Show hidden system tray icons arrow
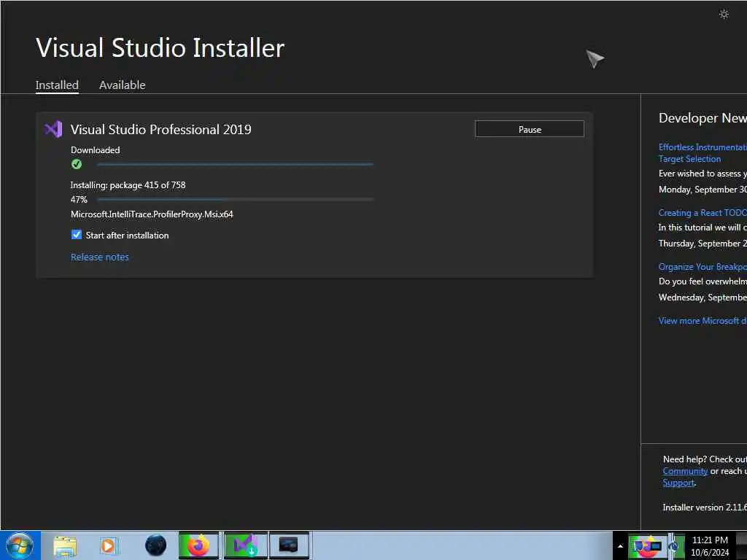The width and height of the screenshot is (747, 560). (x=620, y=546)
